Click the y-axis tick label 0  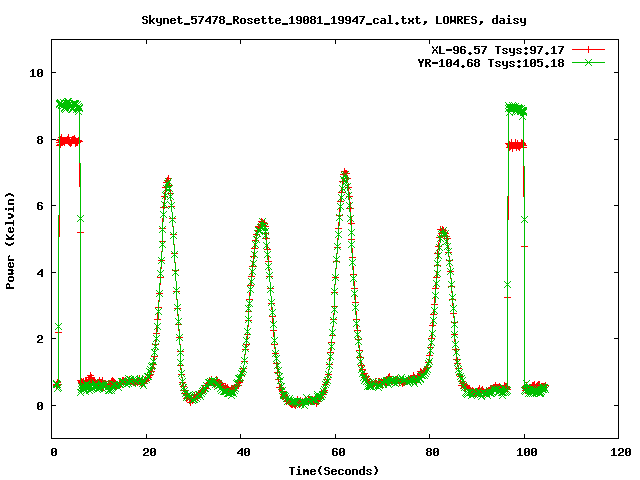40,406
